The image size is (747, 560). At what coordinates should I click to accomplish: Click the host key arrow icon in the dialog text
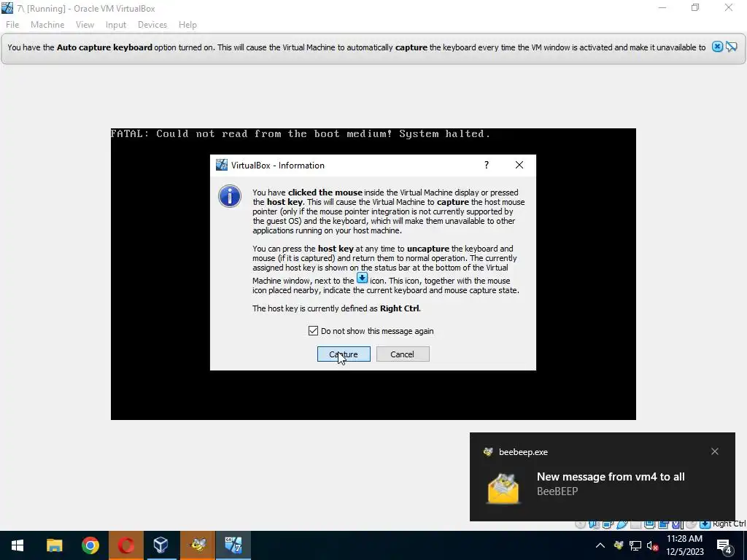(x=362, y=278)
